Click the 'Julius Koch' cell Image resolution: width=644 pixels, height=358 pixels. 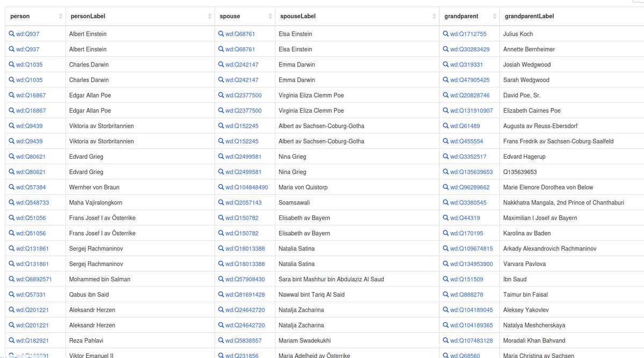pyautogui.click(x=572, y=34)
